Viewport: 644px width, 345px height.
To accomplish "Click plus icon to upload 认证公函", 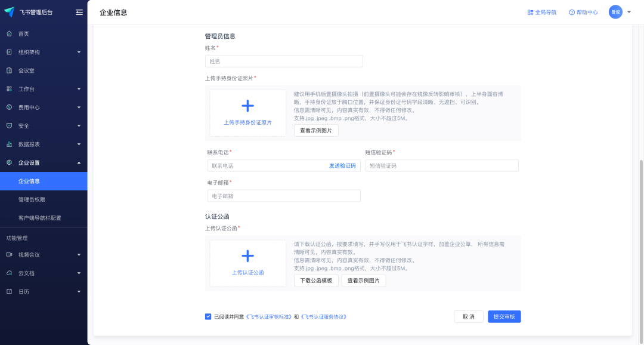I will coord(247,256).
